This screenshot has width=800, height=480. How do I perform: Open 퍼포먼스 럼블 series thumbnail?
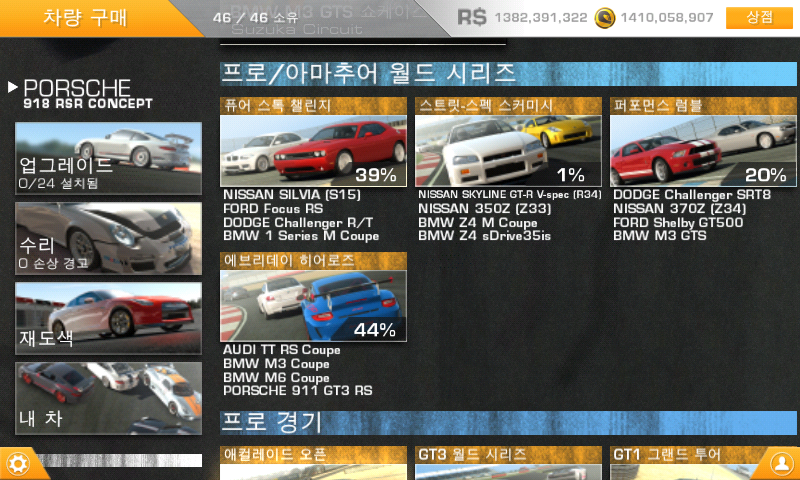pyautogui.click(x=703, y=150)
